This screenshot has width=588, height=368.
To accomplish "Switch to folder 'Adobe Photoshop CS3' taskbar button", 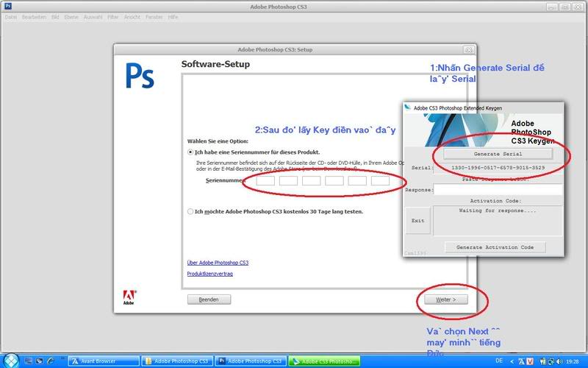I will tap(177, 361).
